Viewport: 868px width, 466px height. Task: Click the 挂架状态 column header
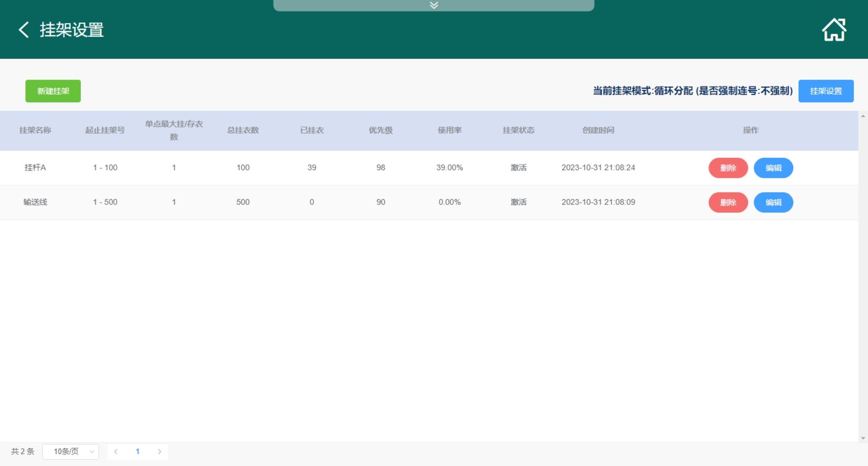coord(519,130)
